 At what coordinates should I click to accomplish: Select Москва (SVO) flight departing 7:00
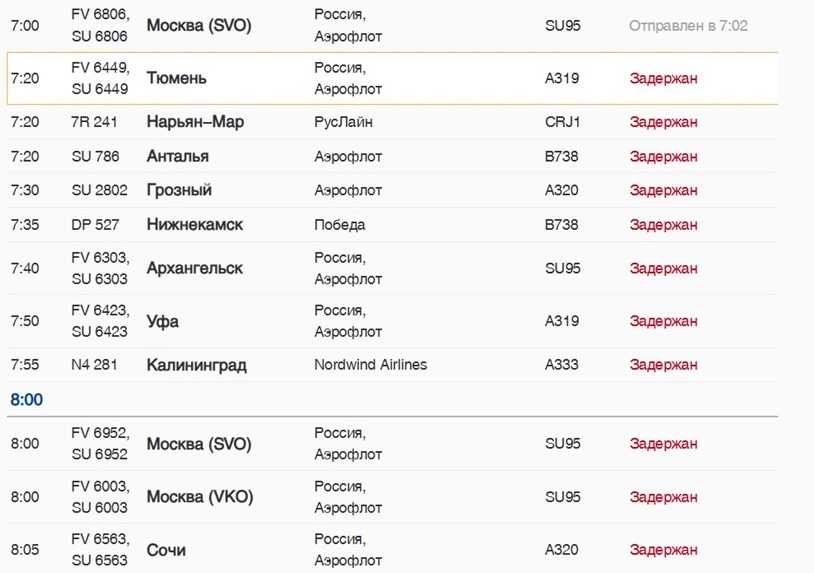[392, 25]
